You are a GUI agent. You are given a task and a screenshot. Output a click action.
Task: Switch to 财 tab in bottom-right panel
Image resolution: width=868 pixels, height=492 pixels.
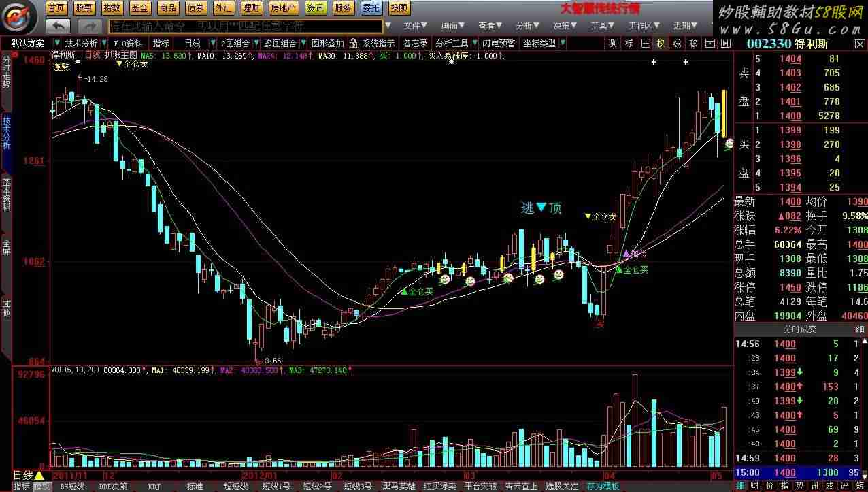(x=755, y=487)
